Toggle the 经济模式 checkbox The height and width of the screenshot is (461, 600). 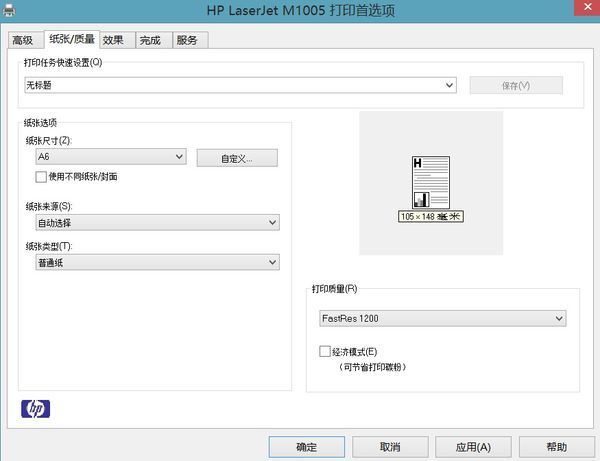click(x=324, y=352)
